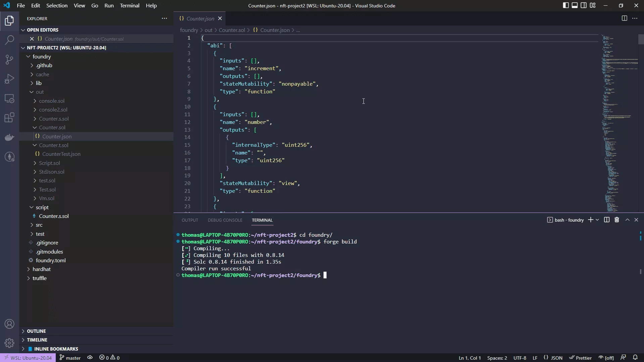Toggle the secondary side bar layout button

tap(584, 5)
